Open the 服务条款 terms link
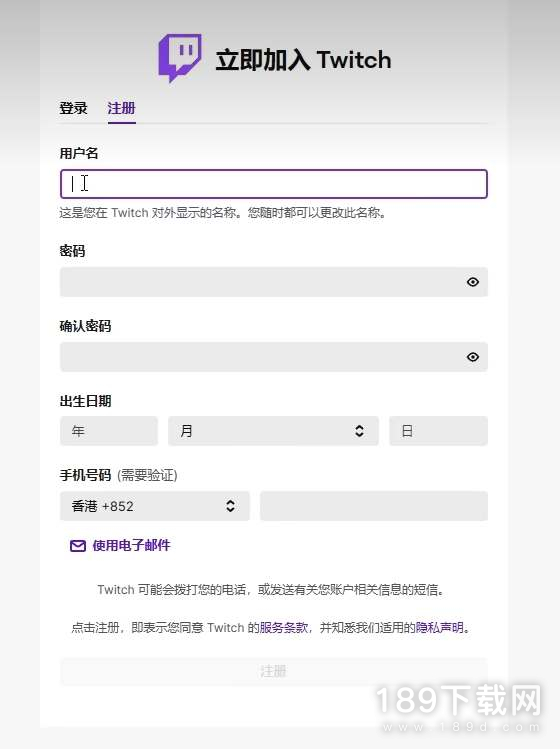The height and width of the screenshot is (749, 560). 284,627
